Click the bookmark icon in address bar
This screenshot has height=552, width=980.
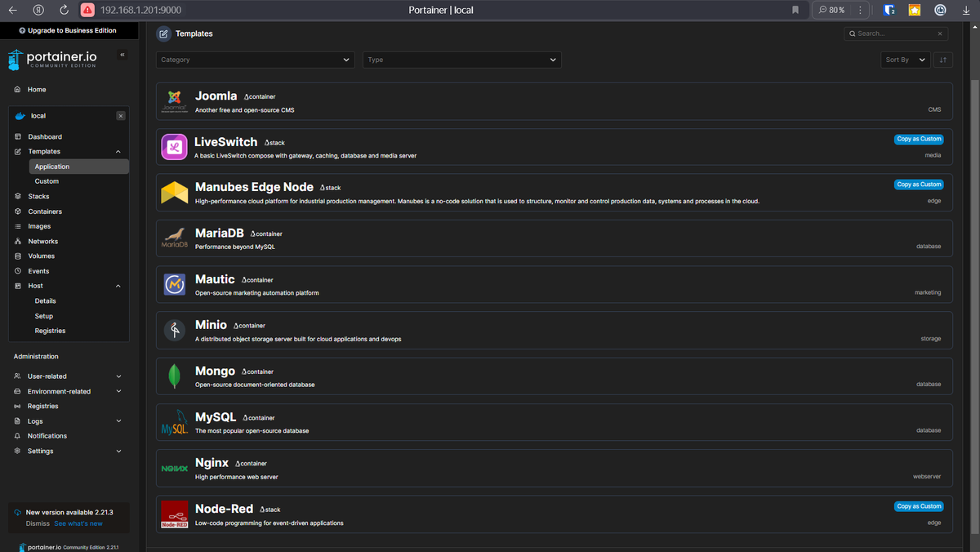point(795,10)
